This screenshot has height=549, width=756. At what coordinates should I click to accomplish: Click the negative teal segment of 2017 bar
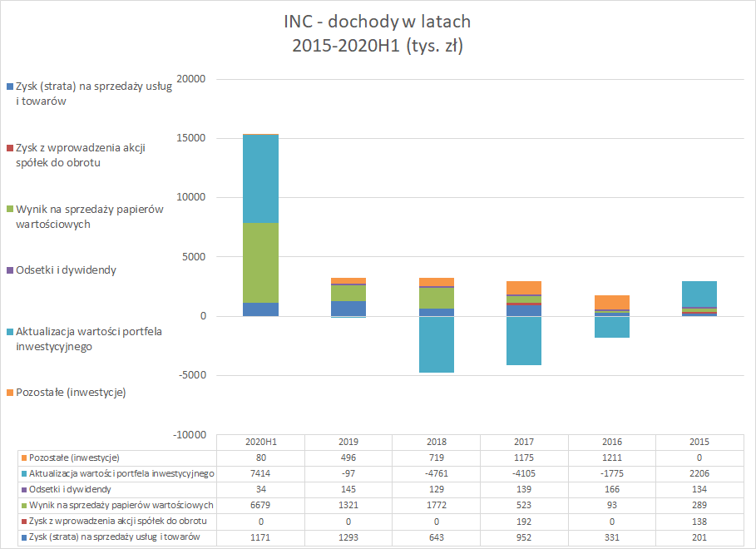(x=524, y=340)
